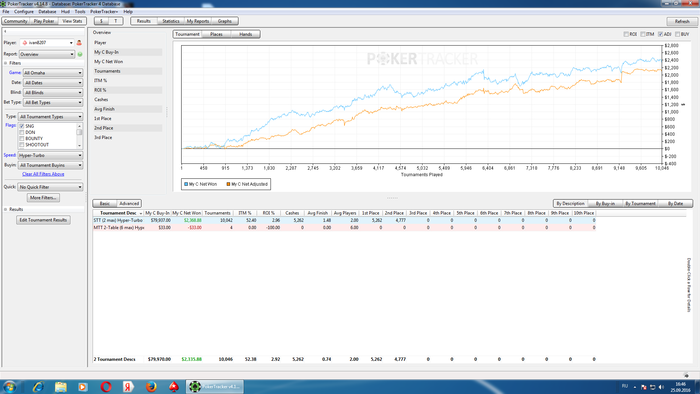Switch to the Graphs tab
Screen dimensions: 700x394
(x=225, y=21)
